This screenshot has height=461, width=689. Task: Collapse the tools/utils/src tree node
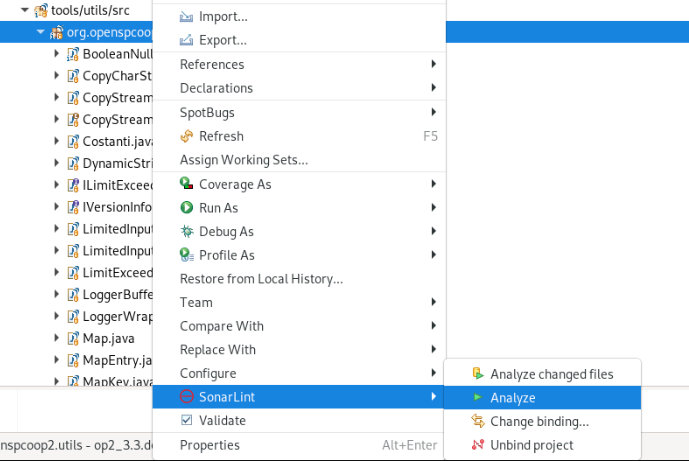pyautogui.click(x=25, y=10)
